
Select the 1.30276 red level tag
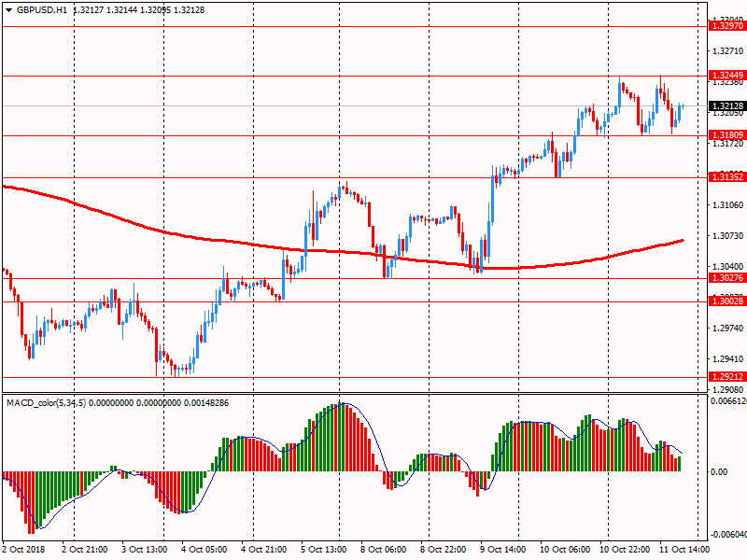[727, 277]
